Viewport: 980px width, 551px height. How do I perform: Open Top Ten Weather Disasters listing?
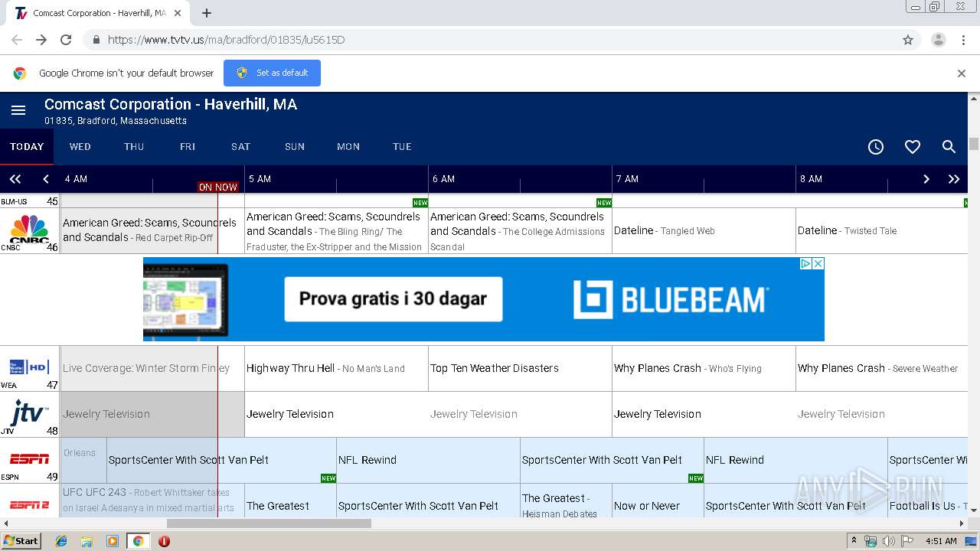tap(520, 368)
